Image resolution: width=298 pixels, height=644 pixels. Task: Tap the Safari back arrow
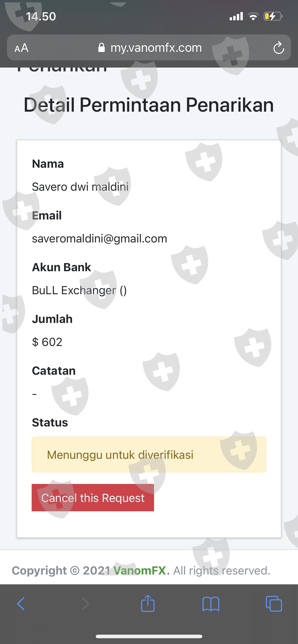(x=21, y=604)
